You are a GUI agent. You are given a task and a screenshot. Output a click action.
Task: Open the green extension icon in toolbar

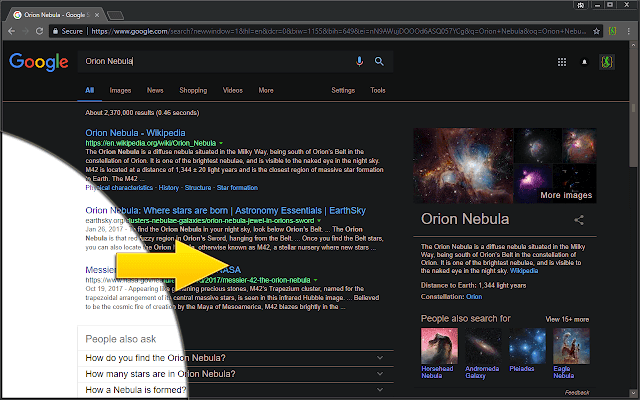(x=612, y=31)
